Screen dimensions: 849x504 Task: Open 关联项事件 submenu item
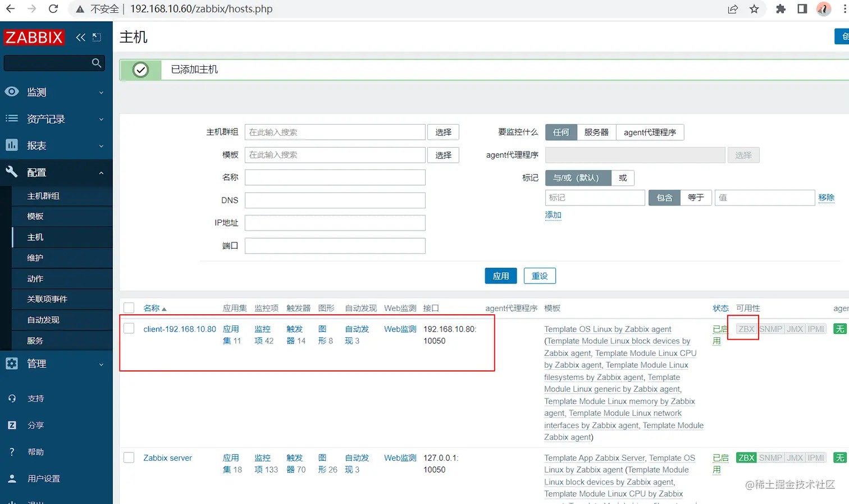(62, 299)
